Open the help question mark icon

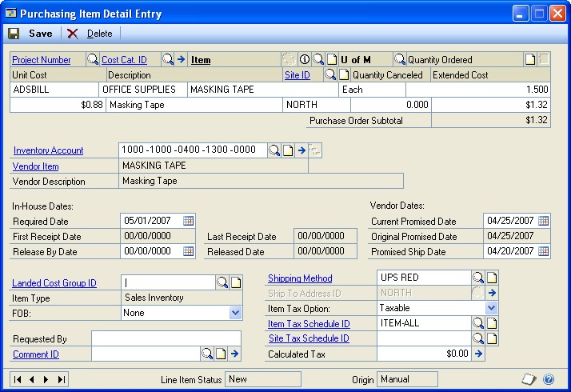coord(549,379)
